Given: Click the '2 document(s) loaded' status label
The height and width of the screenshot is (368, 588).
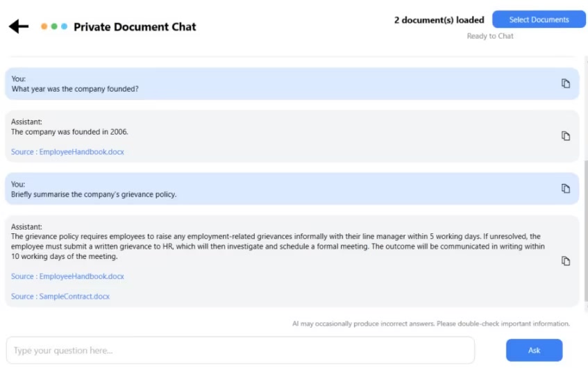Looking at the screenshot, I should click(439, 20).
